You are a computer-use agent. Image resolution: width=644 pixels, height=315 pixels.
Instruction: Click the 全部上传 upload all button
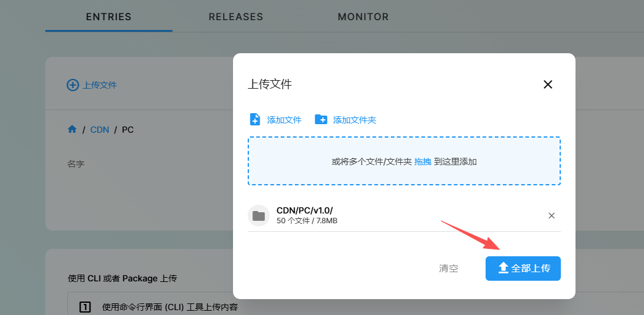pyautogui.click(x=523, y=269)
